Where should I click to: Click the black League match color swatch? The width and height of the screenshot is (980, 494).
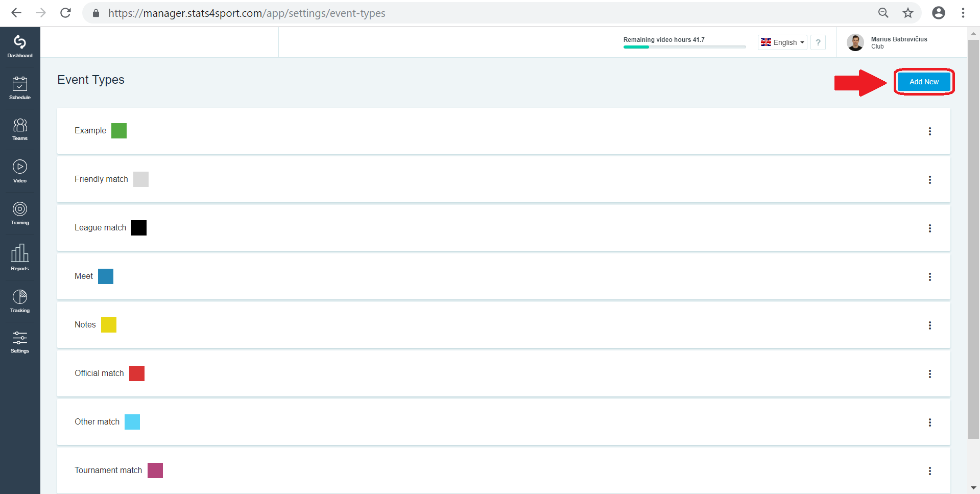coord(139,228)
